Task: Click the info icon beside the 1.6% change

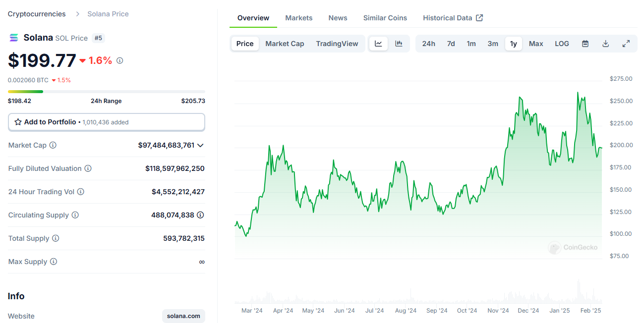Action: point(119,60)
